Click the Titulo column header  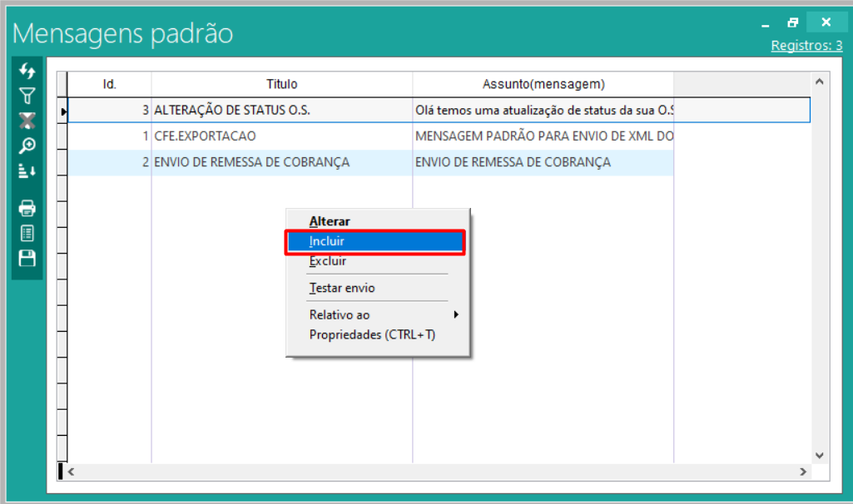coord(282,84)
